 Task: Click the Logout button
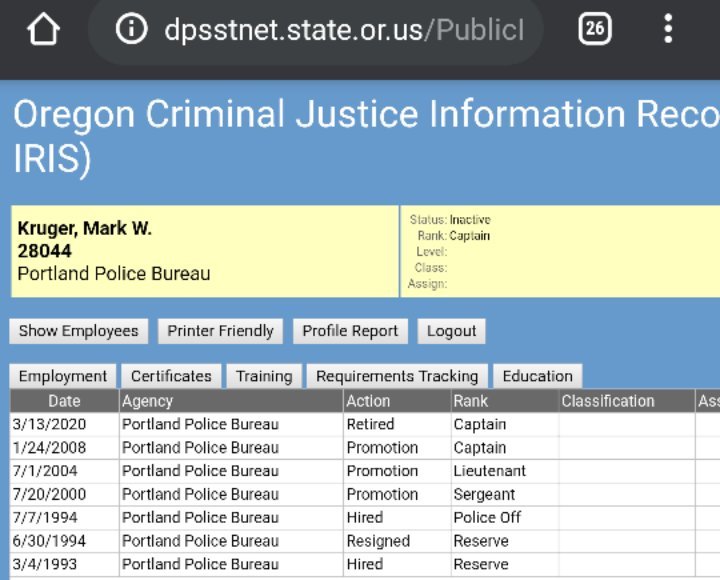tap(451, 331)
